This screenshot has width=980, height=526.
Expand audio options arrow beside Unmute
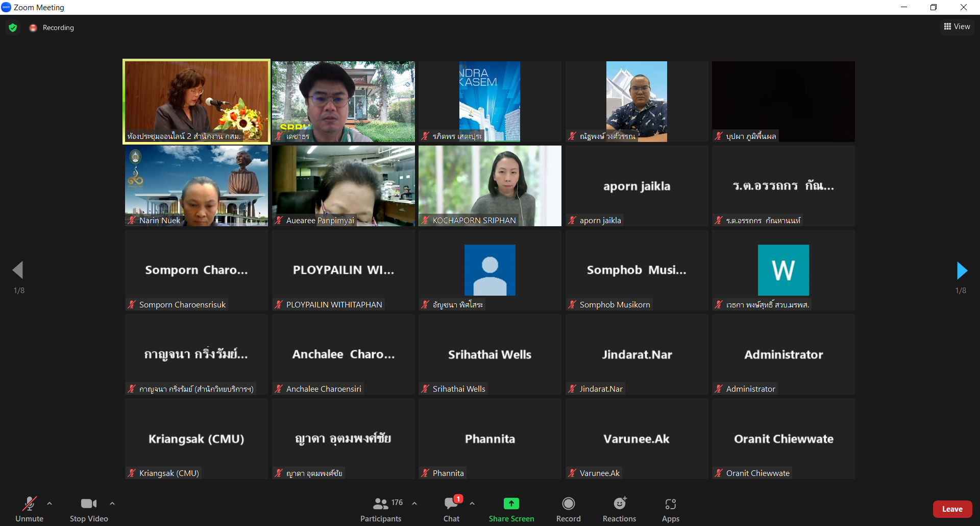[x=50, y=504]
